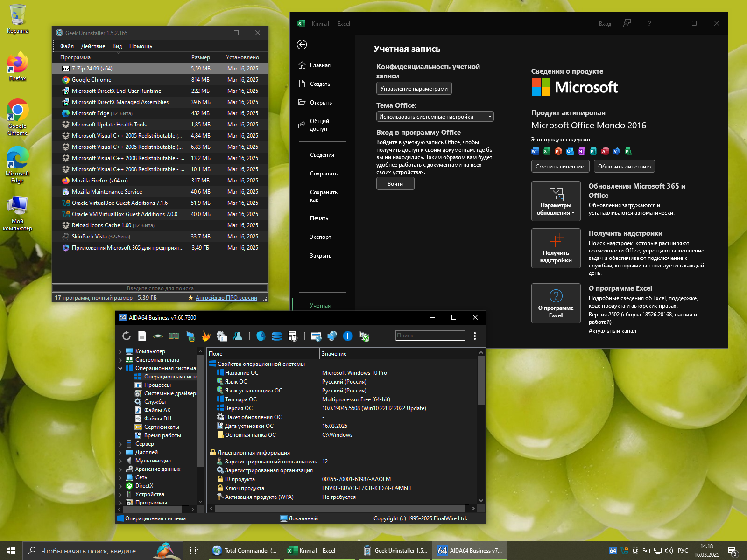Click the Сменить лицензию button
The width and height of the screenshot is (747, 560).
point(560,167)
